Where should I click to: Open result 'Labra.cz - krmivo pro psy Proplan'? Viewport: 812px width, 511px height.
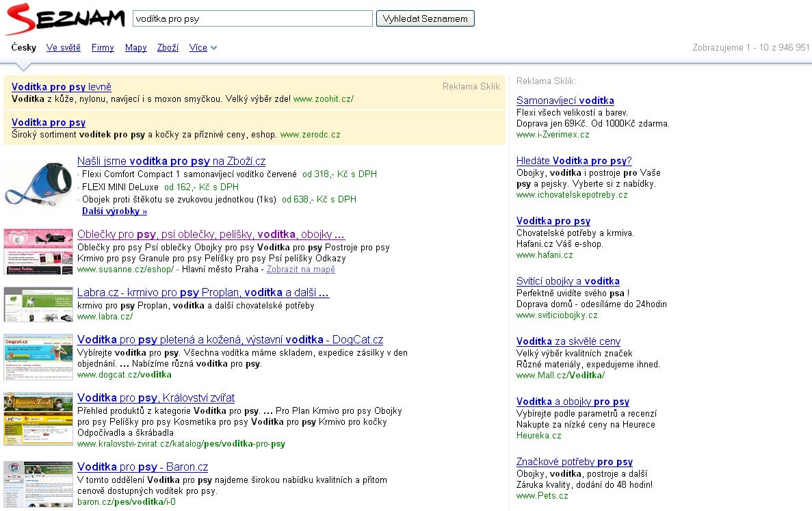(x=203, y=293)
